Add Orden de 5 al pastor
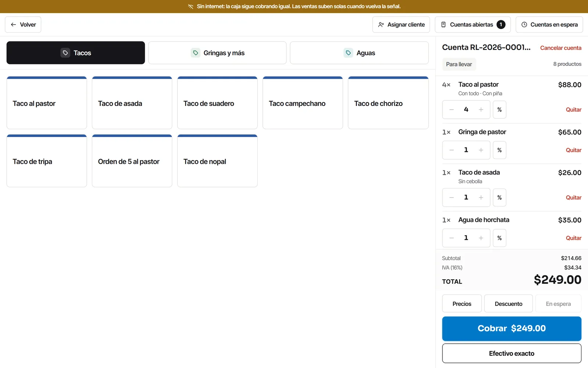588x368 pixels. (132, 161)
